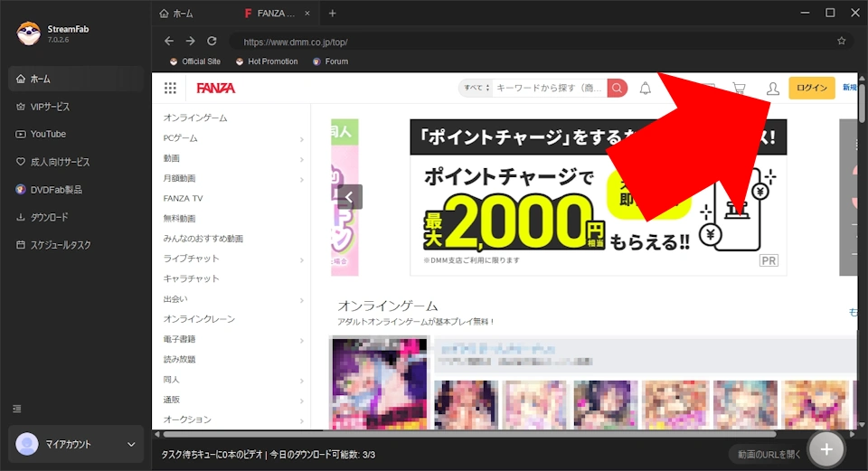The width and height of the screenshot is (868, 471).
Task: Click the ログイン button
Action: pyautogui.click(x=812, y=88)
